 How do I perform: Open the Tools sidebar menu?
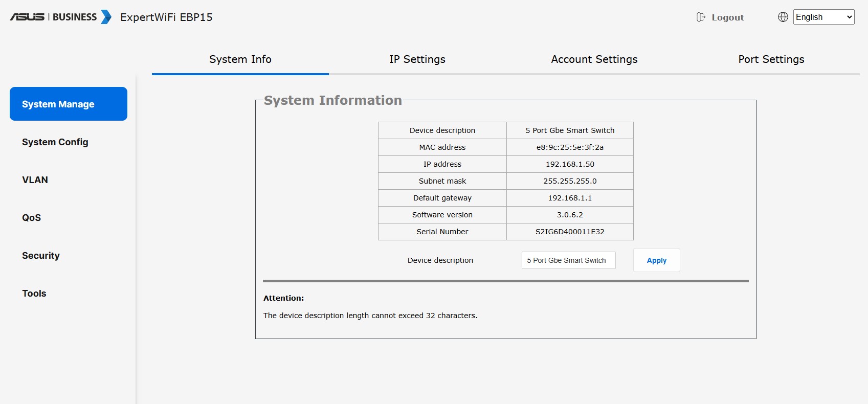click(34, 294)
